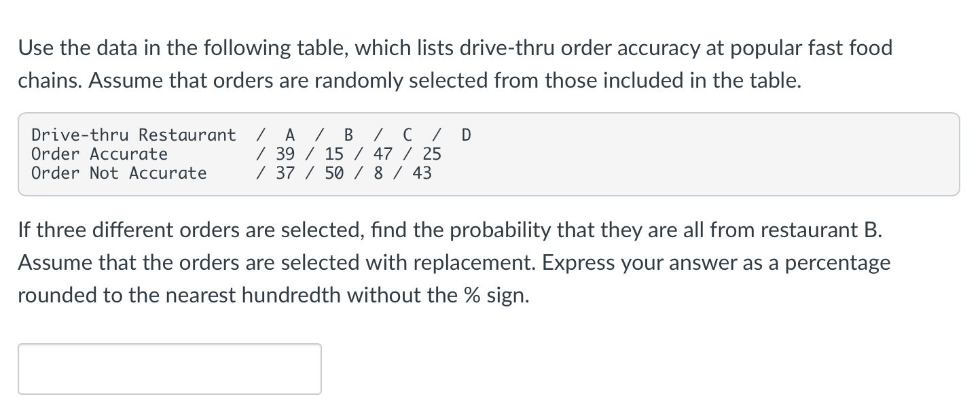
Task: Click the value 39 under restaurant A
Action: [286, 154]
